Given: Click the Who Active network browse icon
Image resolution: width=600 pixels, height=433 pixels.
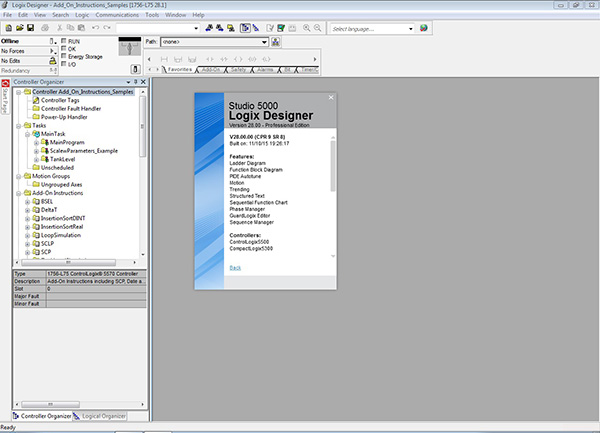Looking at the screenshot, I should (276, 42).
